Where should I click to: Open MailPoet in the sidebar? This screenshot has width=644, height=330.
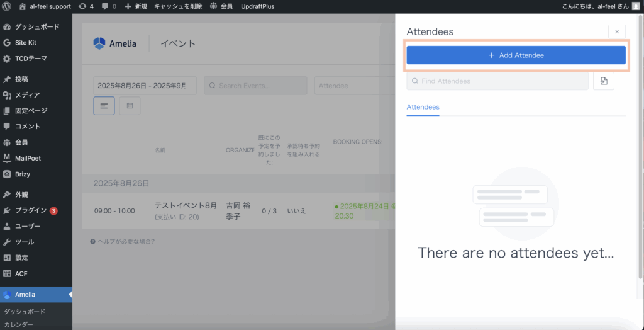28,158
